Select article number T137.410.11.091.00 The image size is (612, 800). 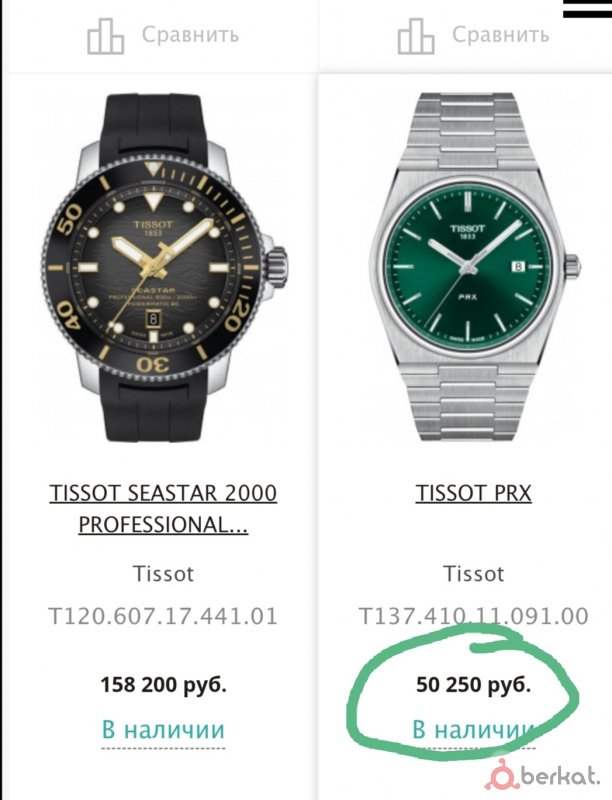tap(473, 617)
